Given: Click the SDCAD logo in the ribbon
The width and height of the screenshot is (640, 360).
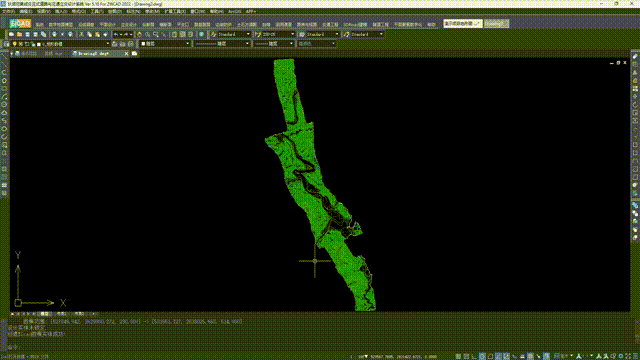Looking at the screenshot, I should (20, 24).
